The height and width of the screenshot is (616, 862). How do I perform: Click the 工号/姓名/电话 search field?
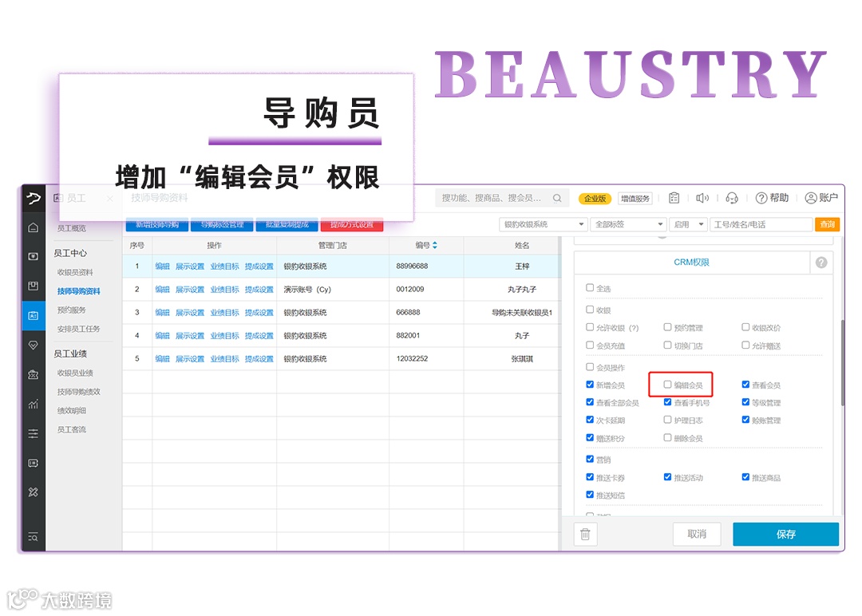[x=761, y=224]
